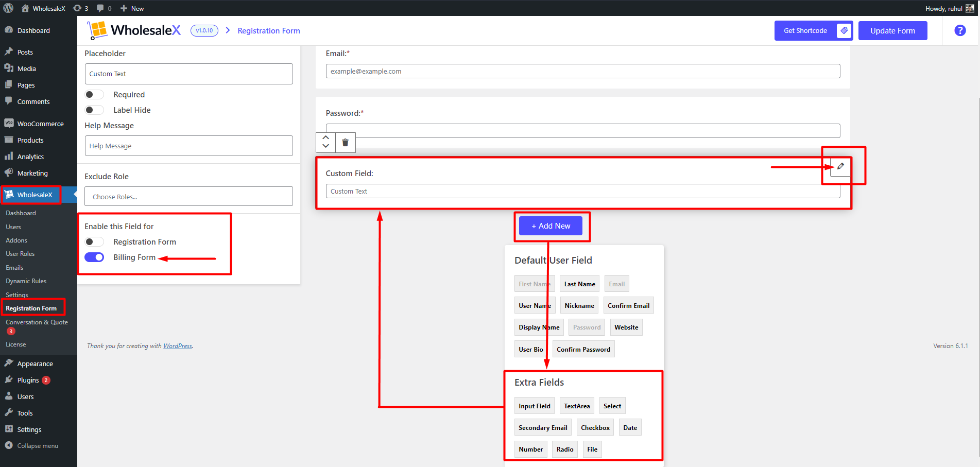
Task: Edit Custom Field with pencil icon
Action: point(840,166)
